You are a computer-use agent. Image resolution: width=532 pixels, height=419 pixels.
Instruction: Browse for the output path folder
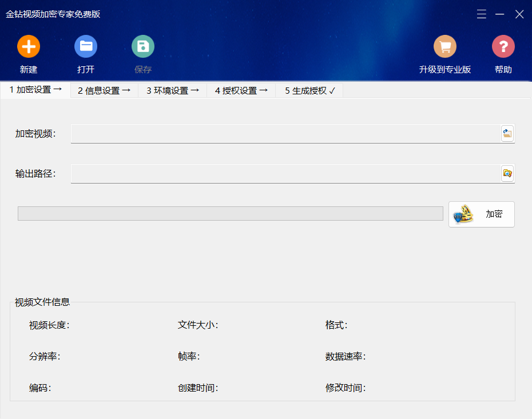pos(507,173)
